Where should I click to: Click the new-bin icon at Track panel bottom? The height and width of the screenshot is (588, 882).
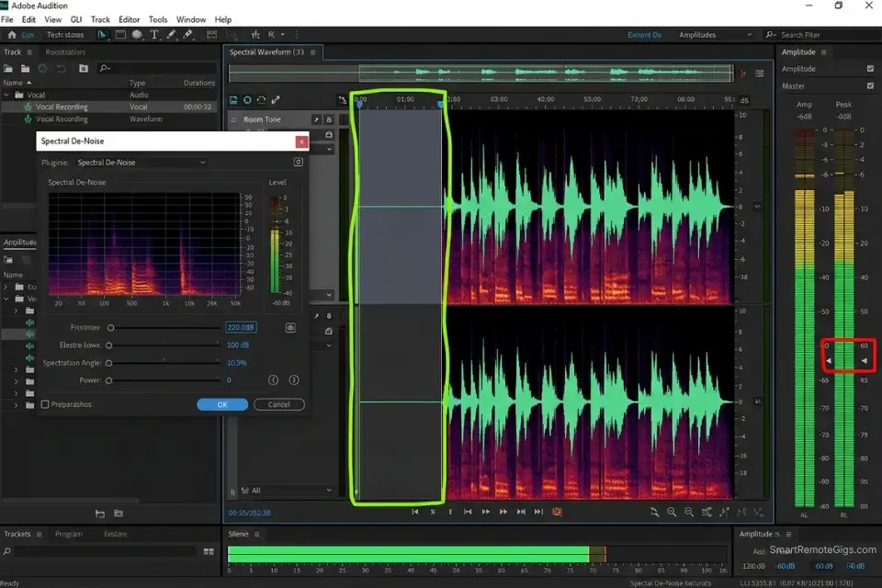pos(119,514)
